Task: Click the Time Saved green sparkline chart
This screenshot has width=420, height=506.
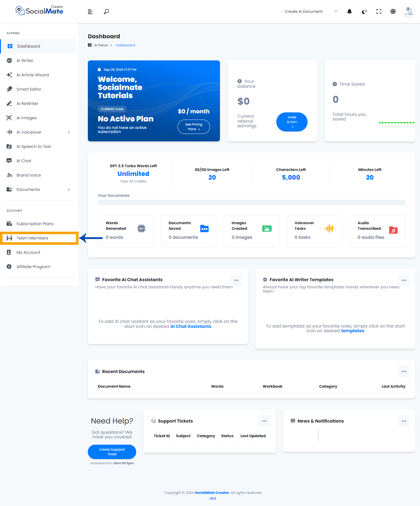Action: click(x=397, y=123)
